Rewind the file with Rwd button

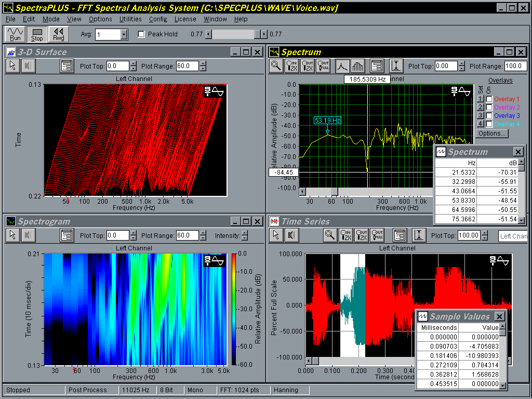click(x=59, y=34)
